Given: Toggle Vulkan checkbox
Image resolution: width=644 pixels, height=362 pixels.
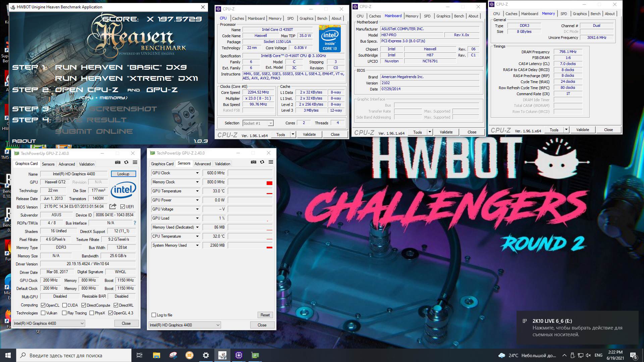Looking at the screenshot, I should 43,313.
